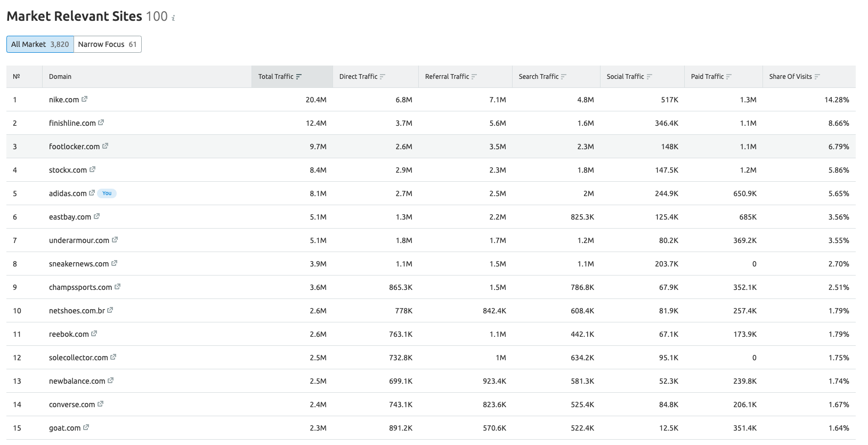Open external link icon next to champssports.com
Screen dimensions: 868x445
(117, 287)
